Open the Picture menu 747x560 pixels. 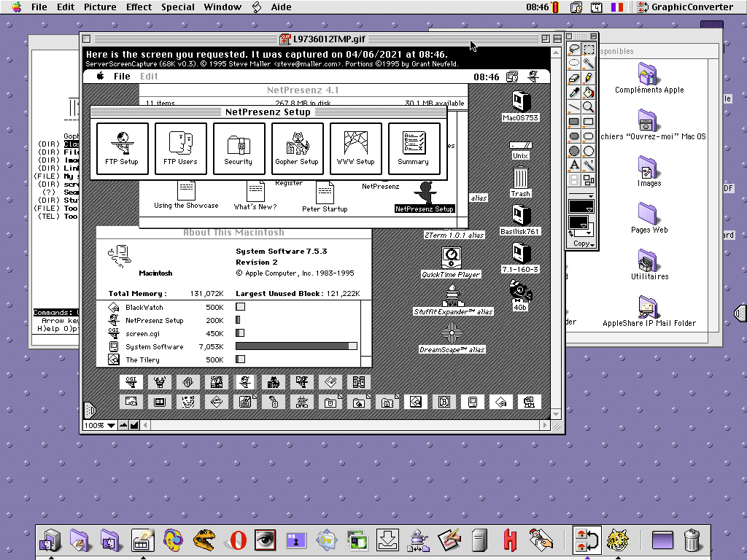(x=100, y=7)
